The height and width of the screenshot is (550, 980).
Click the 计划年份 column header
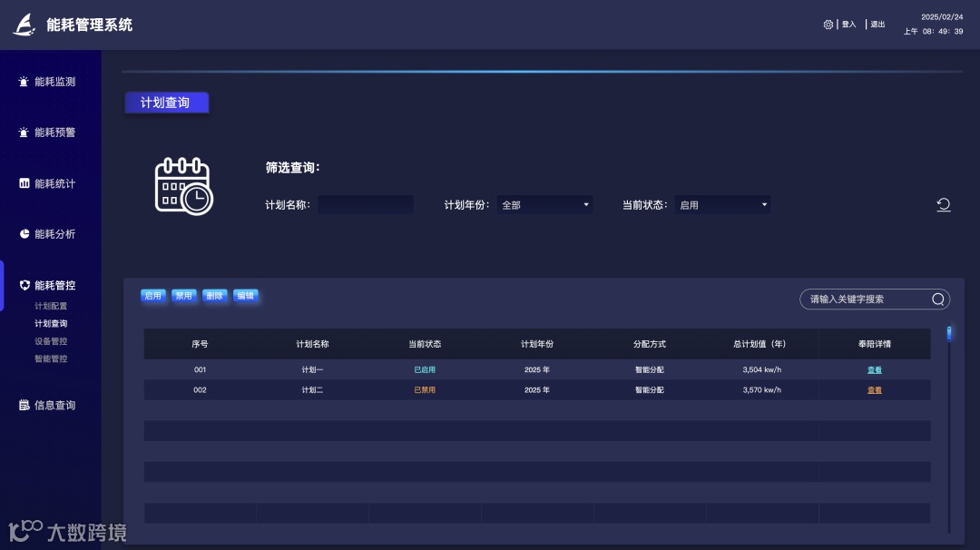537,344
